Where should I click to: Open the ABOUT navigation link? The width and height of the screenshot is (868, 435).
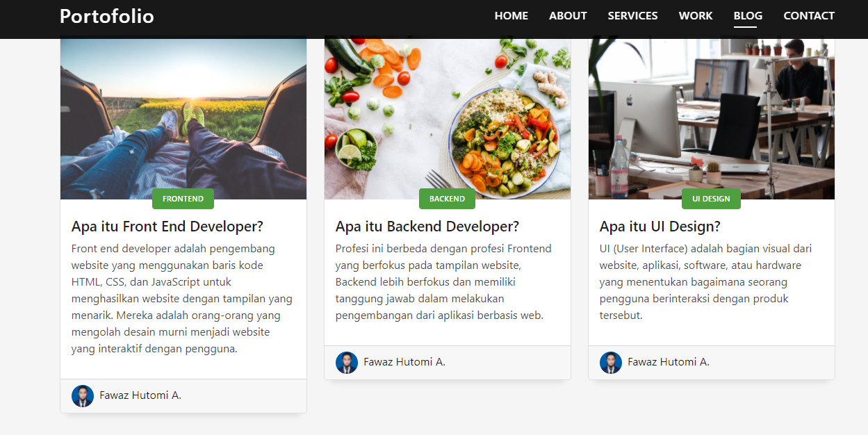pyautogui.click(x=568, y=16)
